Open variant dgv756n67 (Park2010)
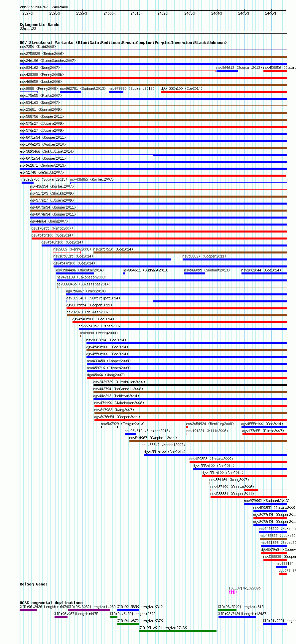Screen dimensions: 296x644 [176, 294]
